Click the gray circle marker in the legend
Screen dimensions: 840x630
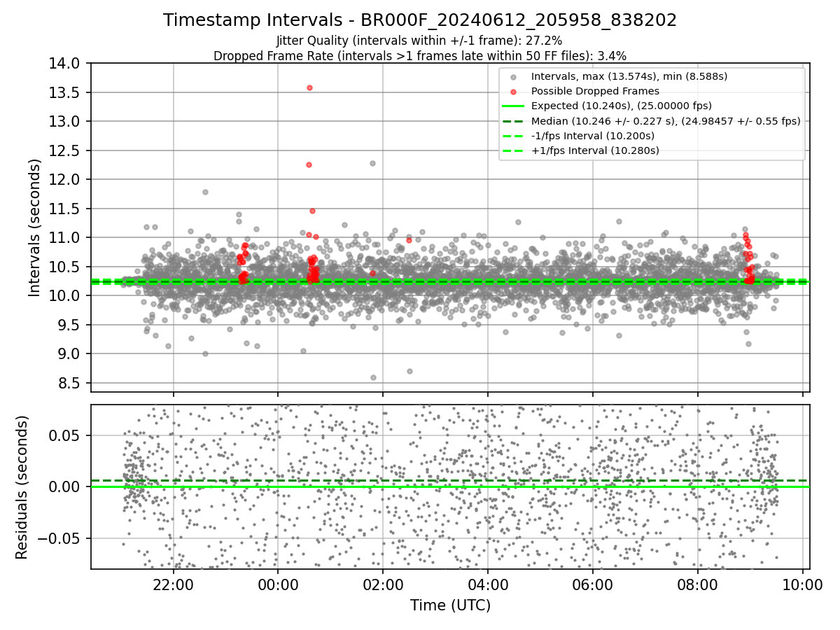click(513, 77)
